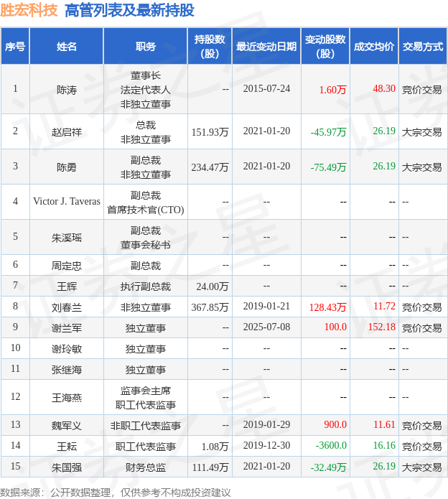Select the name 周定忠

67,266
